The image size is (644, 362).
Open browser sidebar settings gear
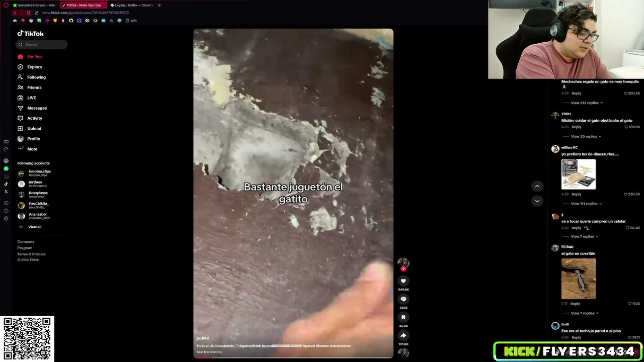[6, 219]
